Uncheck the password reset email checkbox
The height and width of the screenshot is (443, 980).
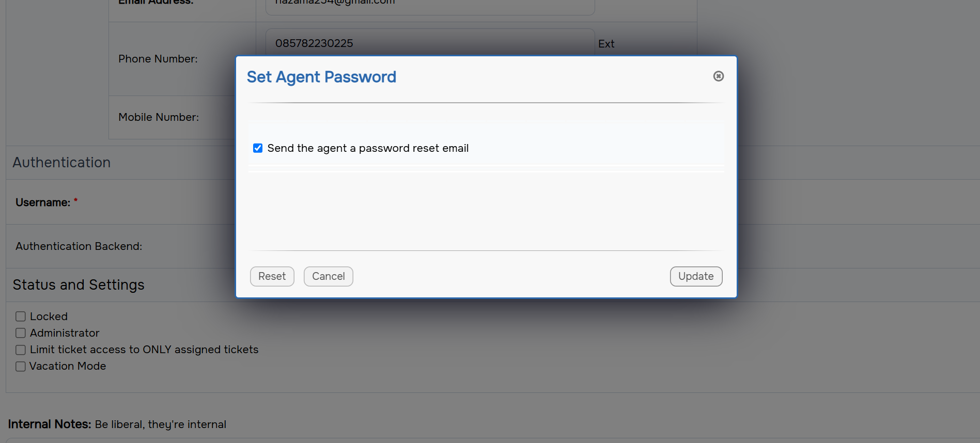pos(258,148)
